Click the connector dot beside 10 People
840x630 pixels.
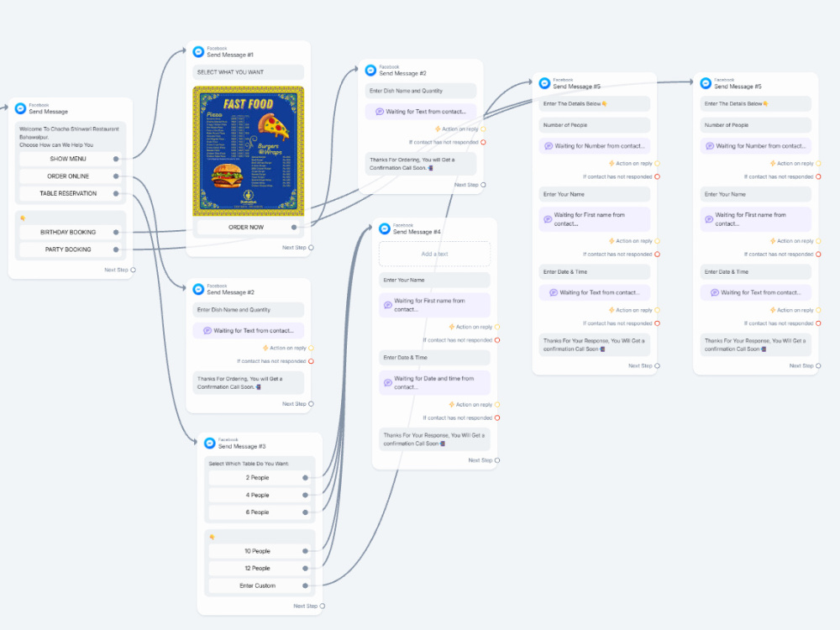(305, 551)
